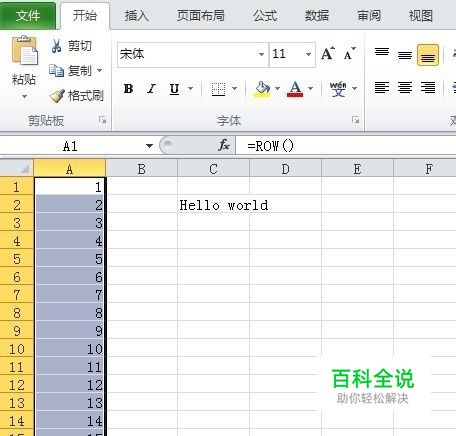This screenshot has width=456, height=436.
Task: Decrease font size with small A
Action: click(349, 54)
